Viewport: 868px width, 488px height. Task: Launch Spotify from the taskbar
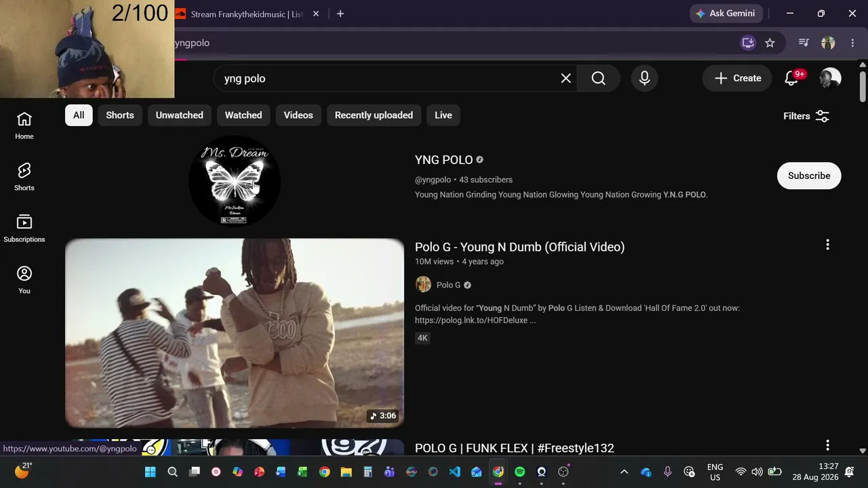click(x=519, y=472)
